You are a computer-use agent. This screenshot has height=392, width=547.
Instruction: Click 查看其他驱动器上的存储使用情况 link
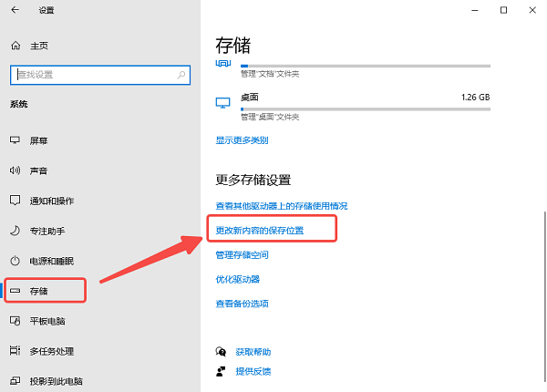281,206
